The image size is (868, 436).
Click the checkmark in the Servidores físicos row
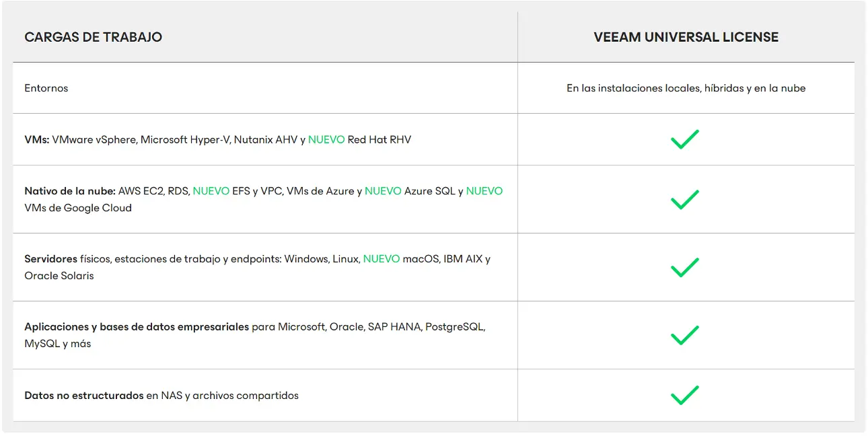(x=685, y=267)
